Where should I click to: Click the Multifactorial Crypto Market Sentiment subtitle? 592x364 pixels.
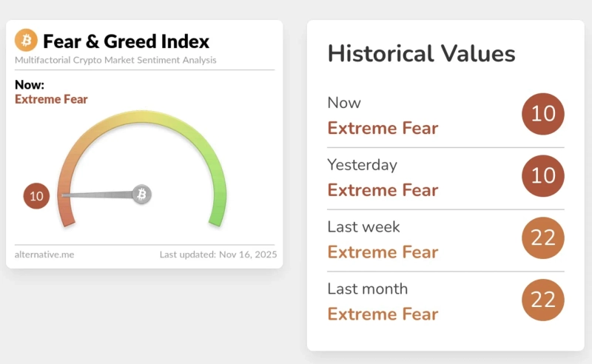(115, 60)
